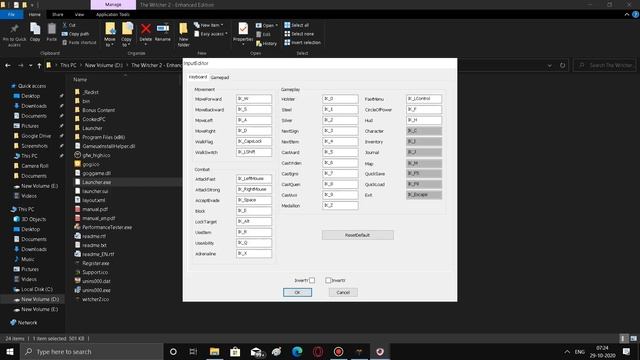The image size is (640, 360).
Task: Click the OK button in InputEditor
Action: tap(298, 292)
